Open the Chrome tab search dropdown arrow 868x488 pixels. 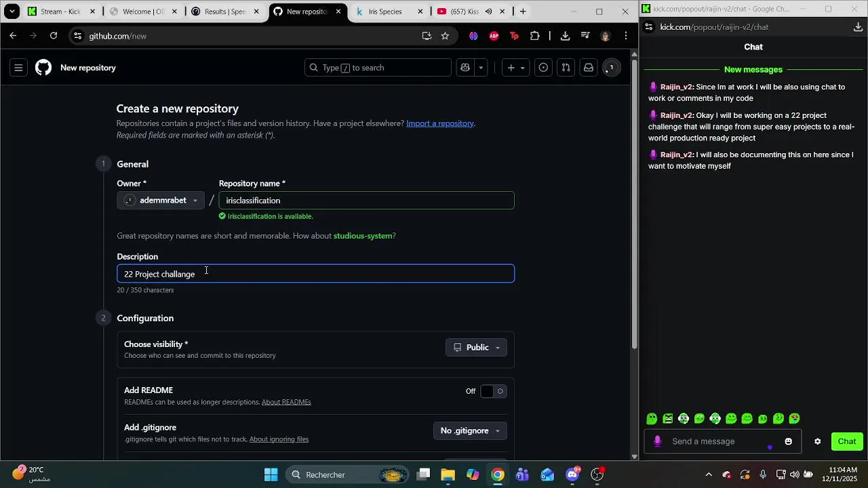[12, 12]
